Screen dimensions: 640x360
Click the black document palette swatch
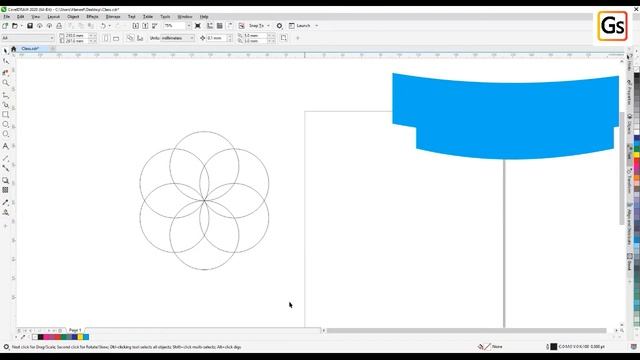pyautogui.click(x=40, y=337)
